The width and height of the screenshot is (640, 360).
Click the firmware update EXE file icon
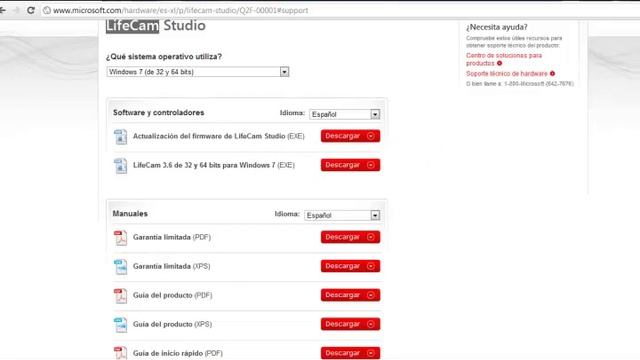coord(120,137)
